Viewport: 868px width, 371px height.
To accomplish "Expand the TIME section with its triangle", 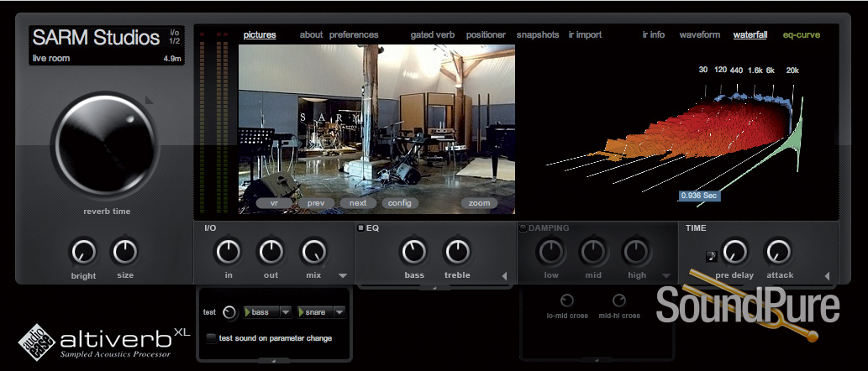I will coord(827,276).
